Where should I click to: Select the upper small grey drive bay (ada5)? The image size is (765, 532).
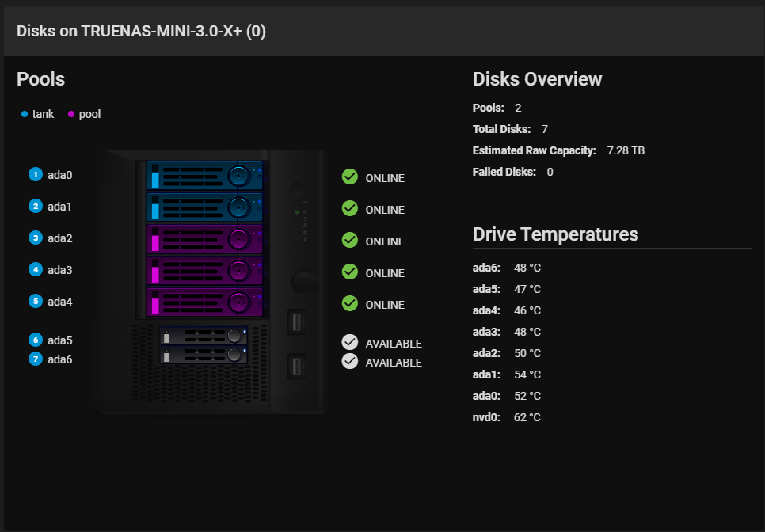204,336
